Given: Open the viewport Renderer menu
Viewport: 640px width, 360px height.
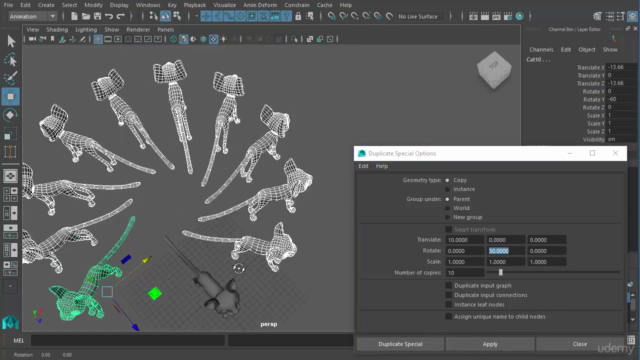Looking at the screenshot, I should [138, 29].
